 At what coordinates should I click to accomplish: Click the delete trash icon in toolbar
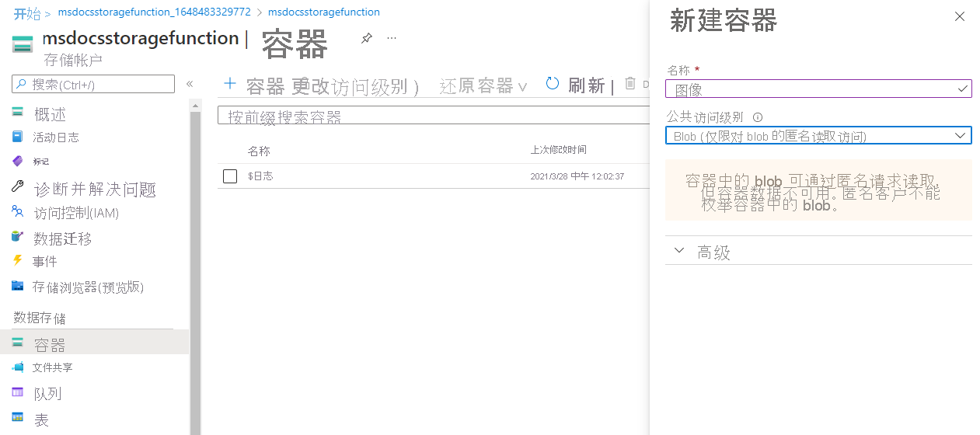coord(630,84)
